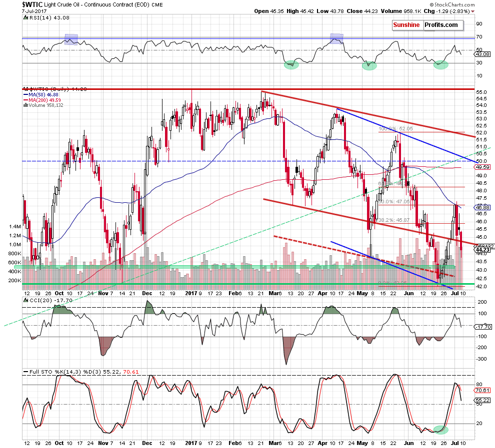This screenshot has height=448, width=495.
Task: Click the CCI(20) -17.70 indicator label
Action: point(50,301)
